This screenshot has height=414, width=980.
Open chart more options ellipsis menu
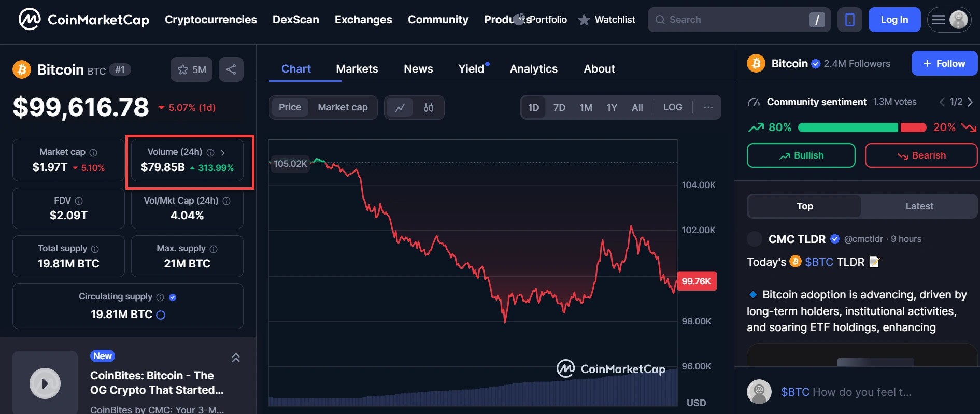point(708,107)
